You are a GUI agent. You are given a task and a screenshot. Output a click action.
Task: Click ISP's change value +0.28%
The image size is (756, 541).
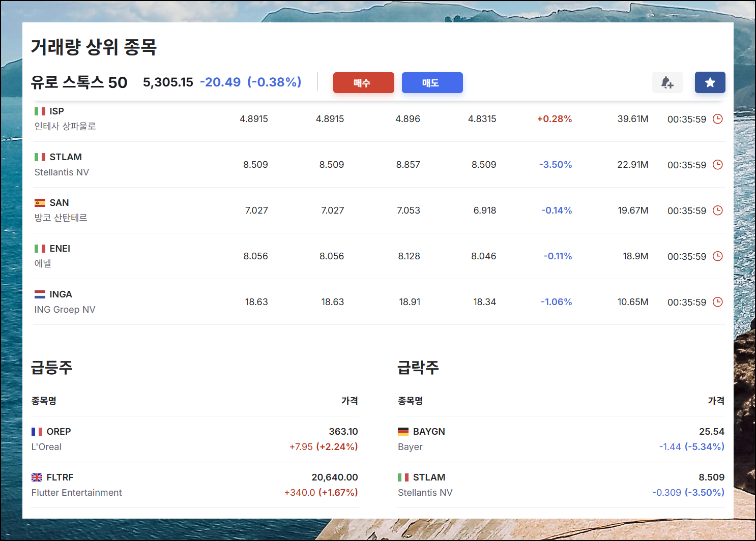pos(554,119)
